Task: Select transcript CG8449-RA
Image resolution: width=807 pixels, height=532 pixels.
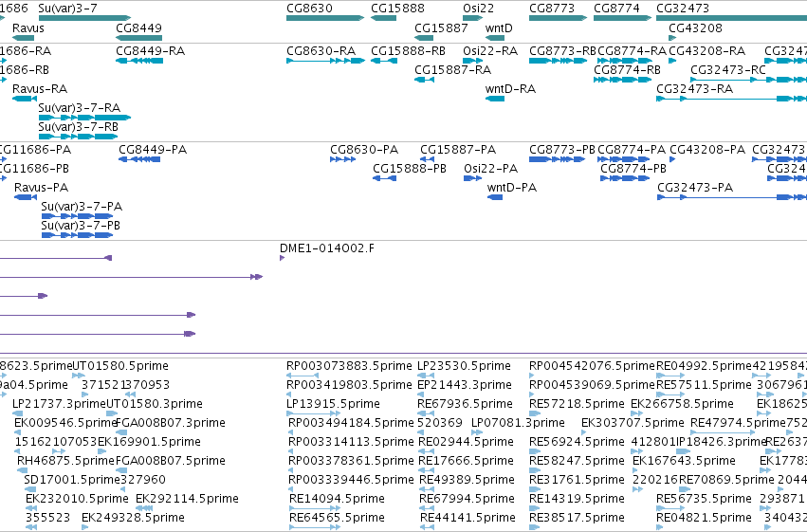Action: (x=139, y=61)
